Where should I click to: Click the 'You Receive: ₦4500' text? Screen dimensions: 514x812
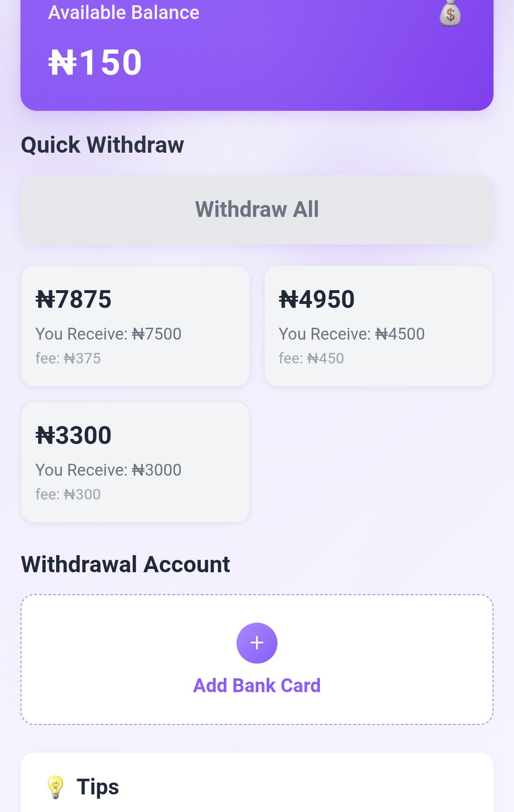(x=352, y=334)
